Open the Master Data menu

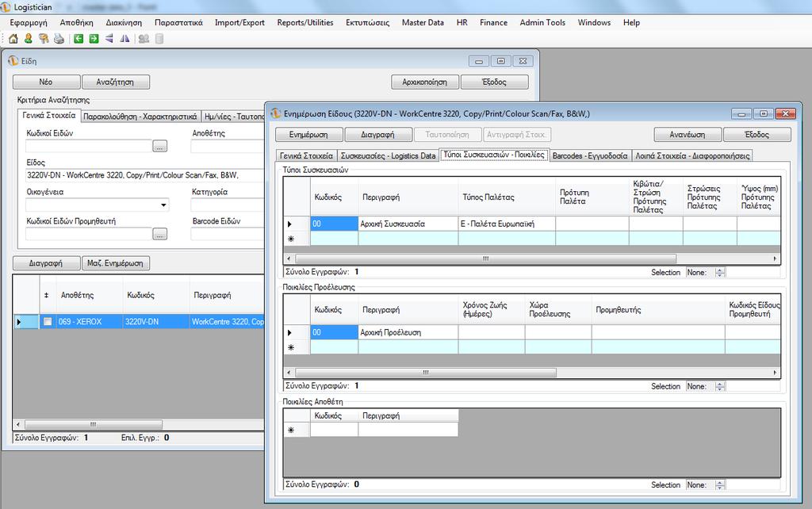click(x=423, y=23)
